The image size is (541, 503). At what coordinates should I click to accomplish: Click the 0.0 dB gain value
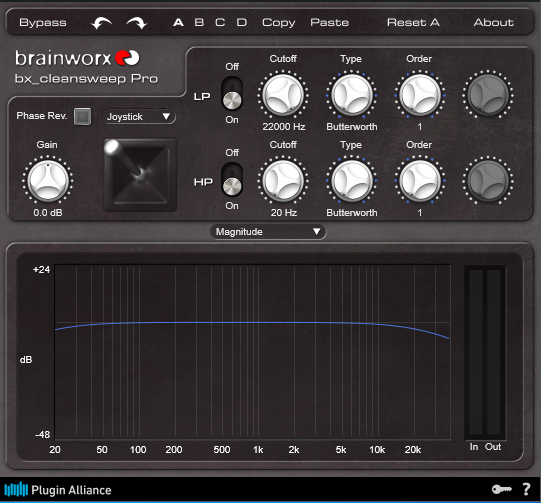pyautogui.click(x=48, y=213)
